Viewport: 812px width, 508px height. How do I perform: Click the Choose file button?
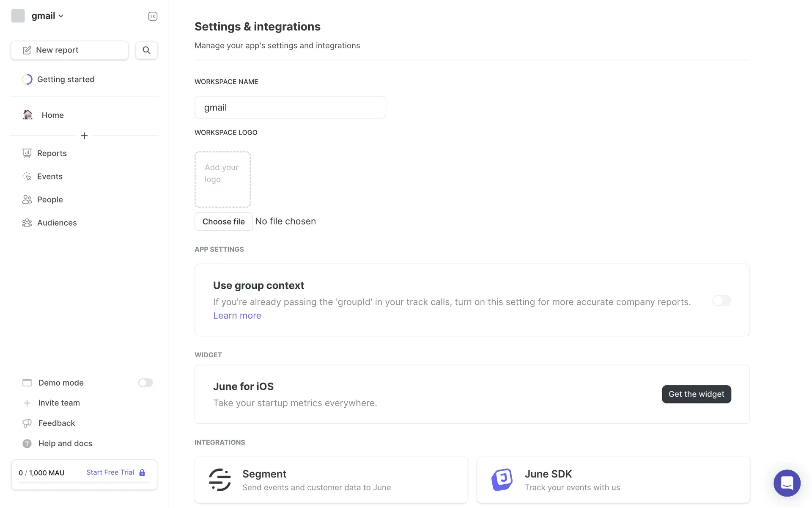coord(223,221)
